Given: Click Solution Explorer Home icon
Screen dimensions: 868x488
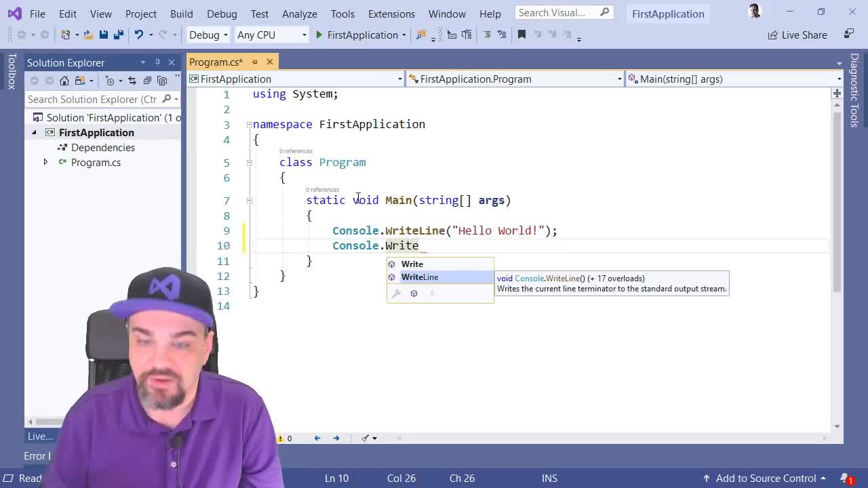Looking at the screenshot, I should tap(64, 81).
